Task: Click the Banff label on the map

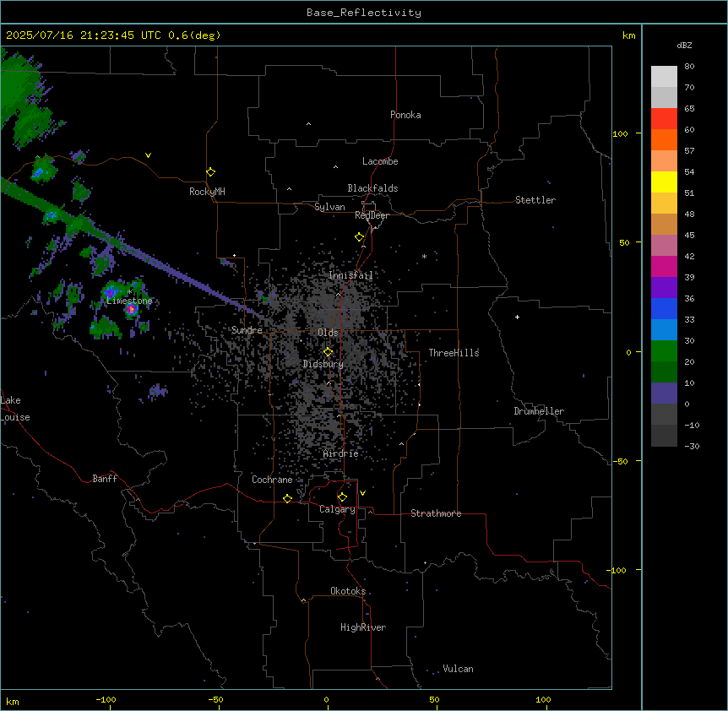Action: tap(105, 479)
